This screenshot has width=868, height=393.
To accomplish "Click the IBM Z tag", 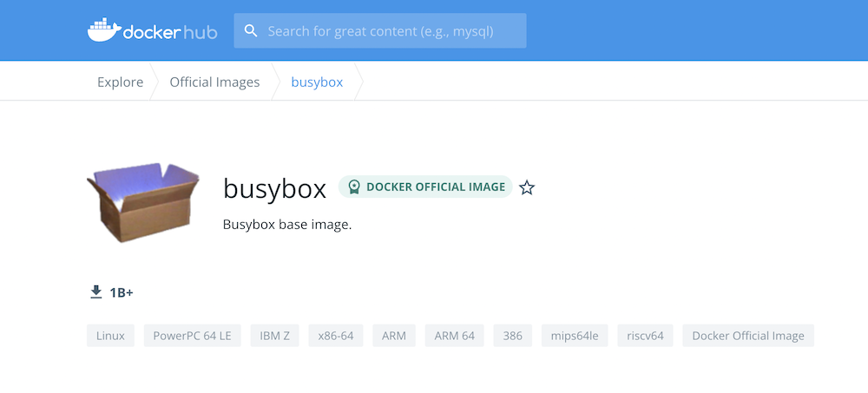I will [274, 336].
